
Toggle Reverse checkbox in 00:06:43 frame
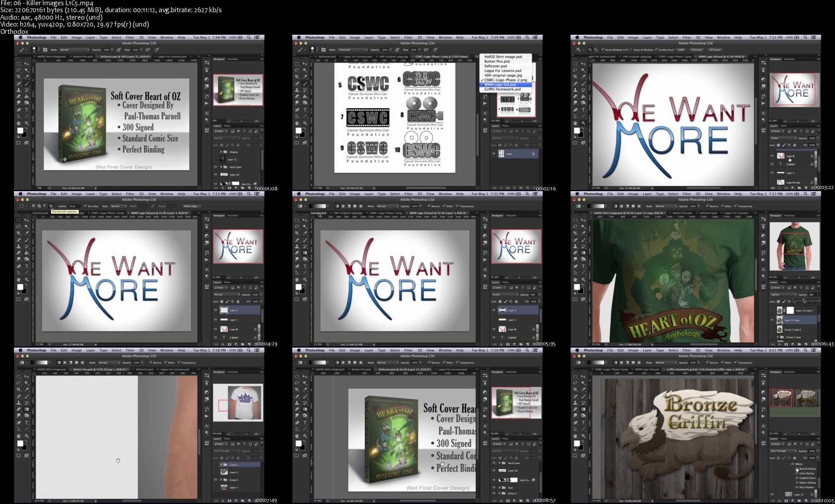708,206
